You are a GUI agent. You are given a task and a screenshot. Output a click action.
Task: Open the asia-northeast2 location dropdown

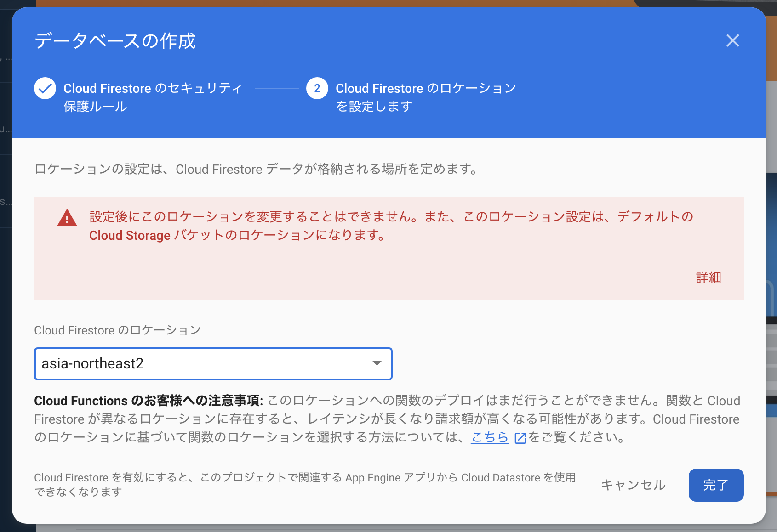213,364
